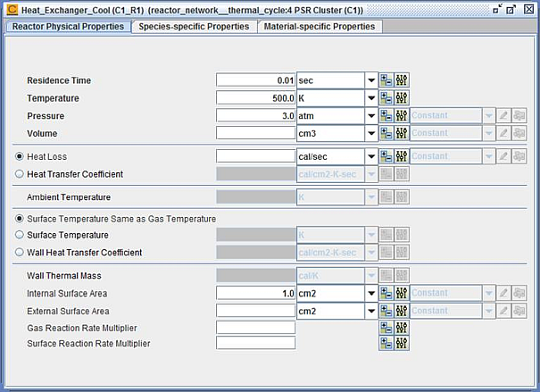Viewport: 540px width, 392px height.
Task: Click the slider-settings icon for Heat Loss
Action: click(x=402, y=157)
